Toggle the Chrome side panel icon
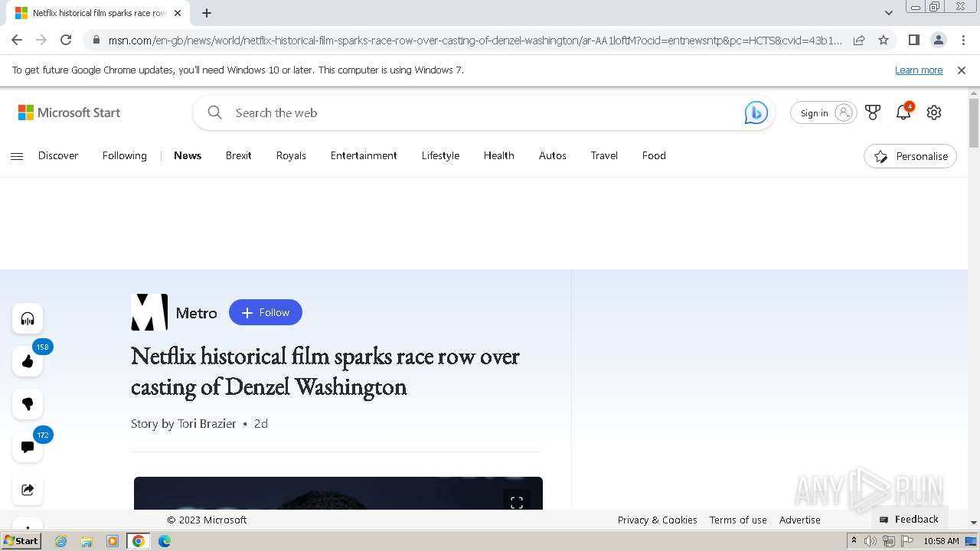Image resolution: width=980 pixels, height=551 pixels. pos(913,40)
